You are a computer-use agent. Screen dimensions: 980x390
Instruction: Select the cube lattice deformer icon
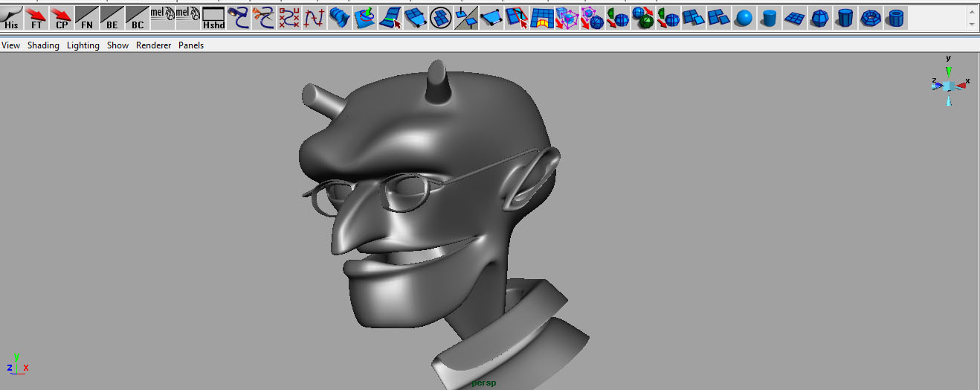[567, 17]
